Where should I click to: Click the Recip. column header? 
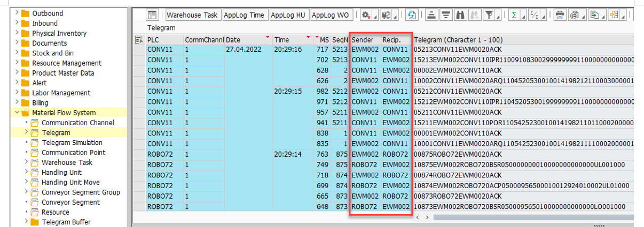tap(396, 40)
